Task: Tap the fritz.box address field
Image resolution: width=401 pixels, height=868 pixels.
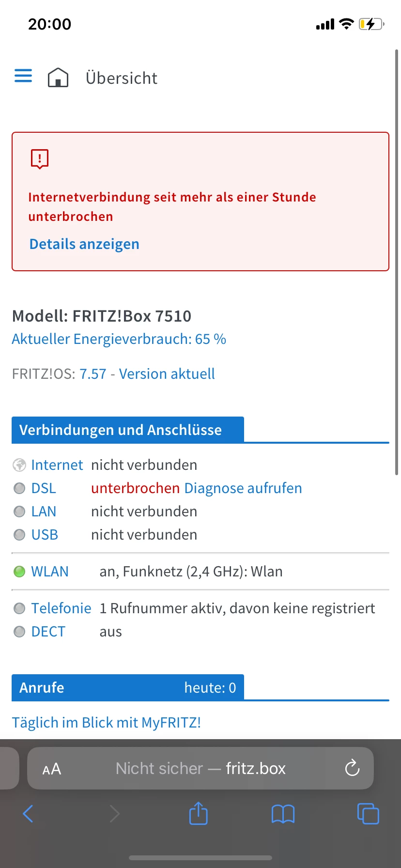Action: click(200, 769)
